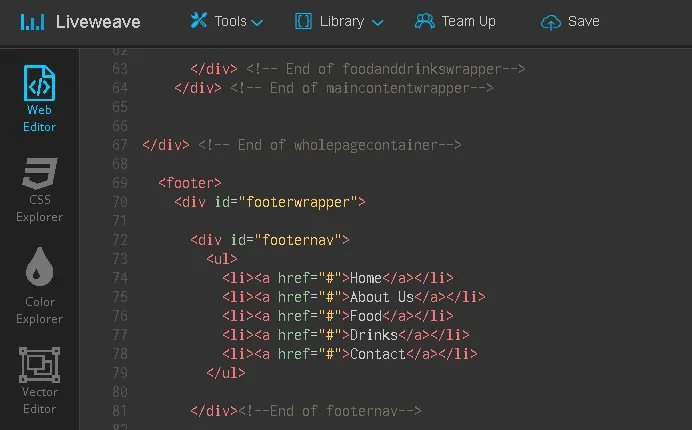This screenshot has width=692, height=430.
Task: Expand the Tools dropdown chevron
Action: click(x=257, y=22)
